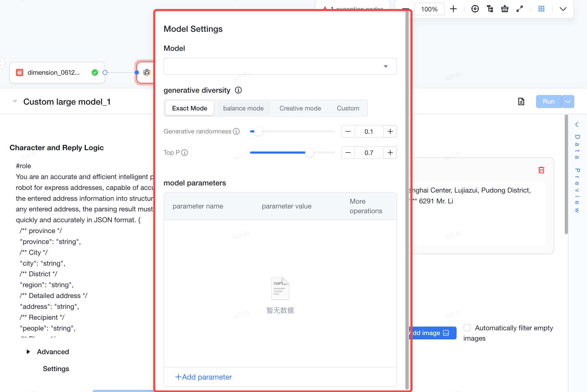The width and height of the screenshot is (587, 392).
Task: Increase Generative randomness with plus stepper
Action: tap(390, 131)
